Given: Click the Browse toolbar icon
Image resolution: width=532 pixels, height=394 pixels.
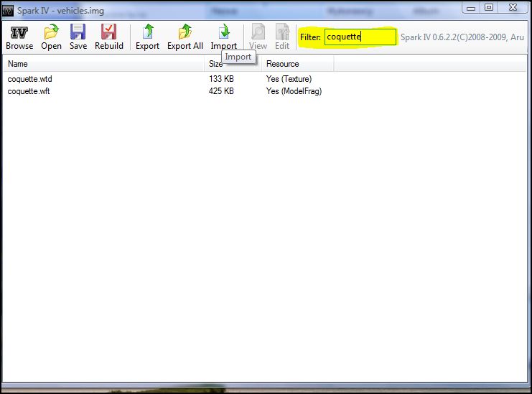Looking at the screenshot, I should (19, 37).
